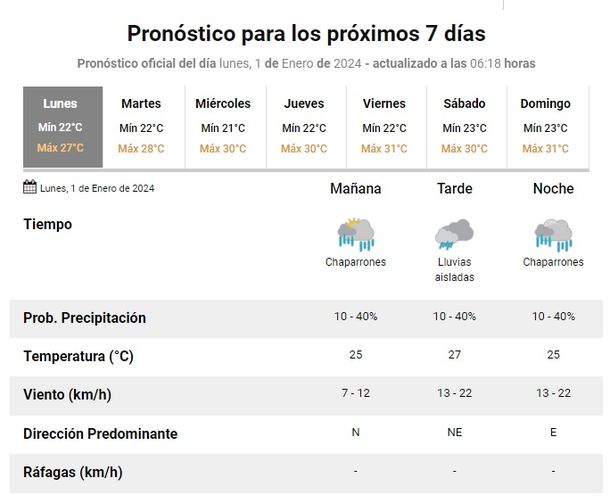Click the night showers weather icon
Viewport: 610px width, 503px height.
click(553, 234)
